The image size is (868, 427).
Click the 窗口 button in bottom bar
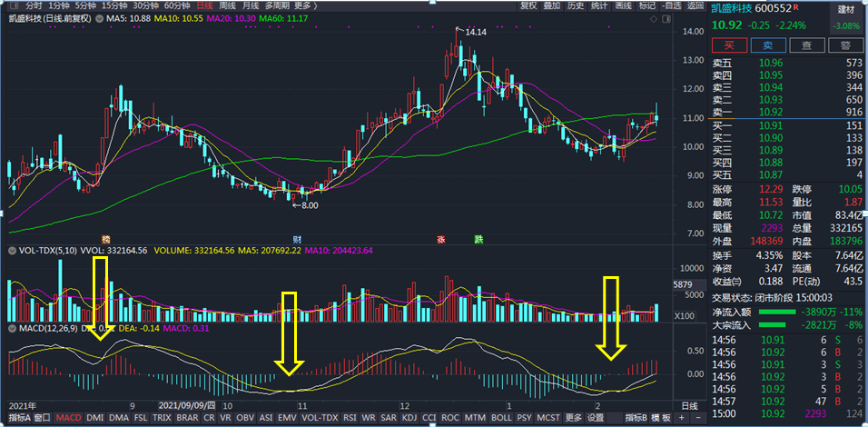[x=42, y=417]
